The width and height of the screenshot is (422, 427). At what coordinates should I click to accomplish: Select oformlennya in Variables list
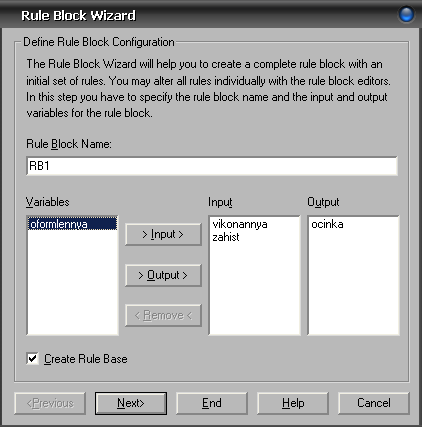(x=72, y=224)
